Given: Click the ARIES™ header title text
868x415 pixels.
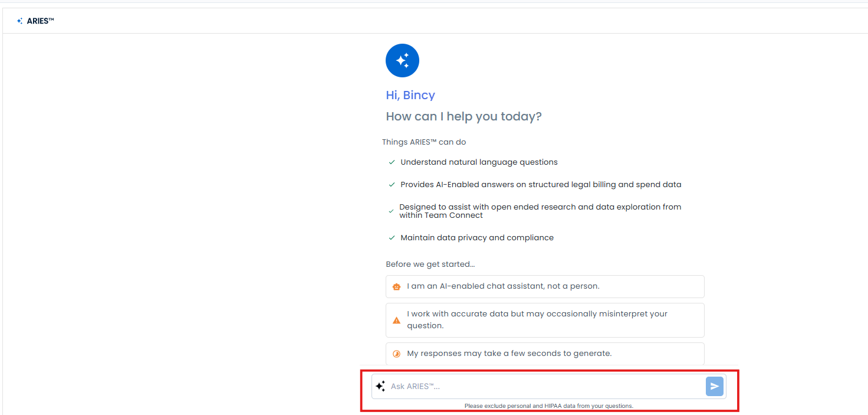Looking at the screenshot, I should (x=41, y=21).
